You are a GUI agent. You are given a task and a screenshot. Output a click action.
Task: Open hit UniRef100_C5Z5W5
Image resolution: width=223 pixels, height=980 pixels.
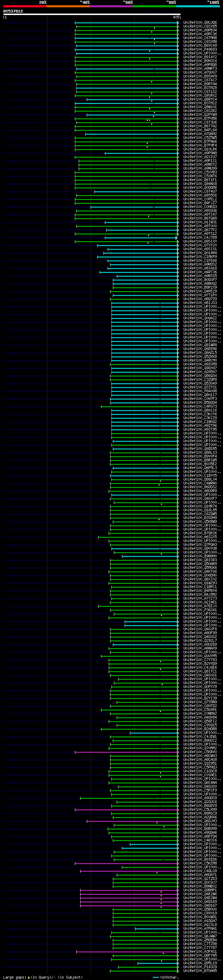click(x=200, y=138)
